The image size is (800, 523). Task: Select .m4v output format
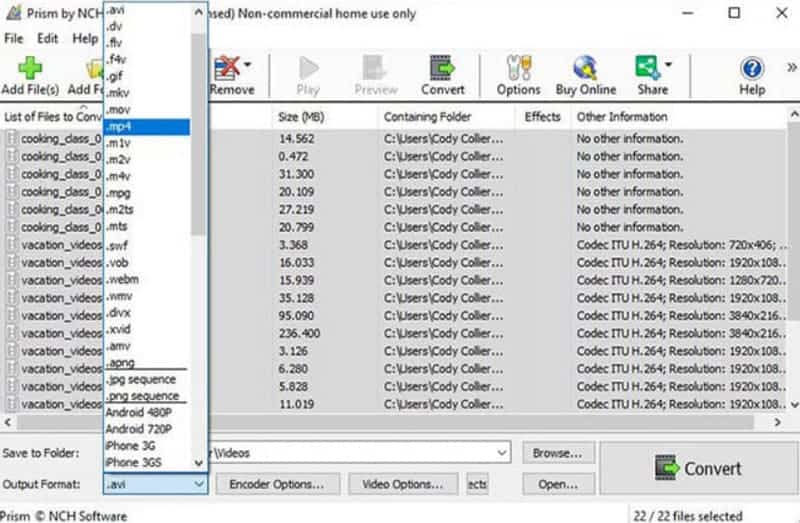tap(147, 177)
